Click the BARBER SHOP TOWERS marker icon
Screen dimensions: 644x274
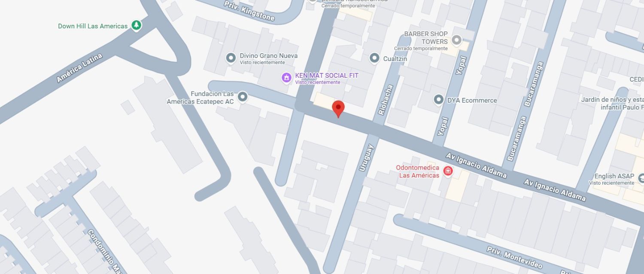[x=456, y=40]
